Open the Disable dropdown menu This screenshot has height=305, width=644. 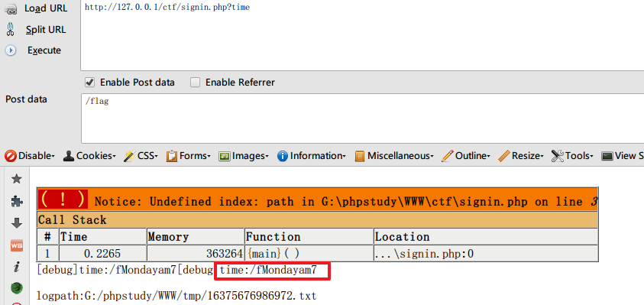pos(30,156)
